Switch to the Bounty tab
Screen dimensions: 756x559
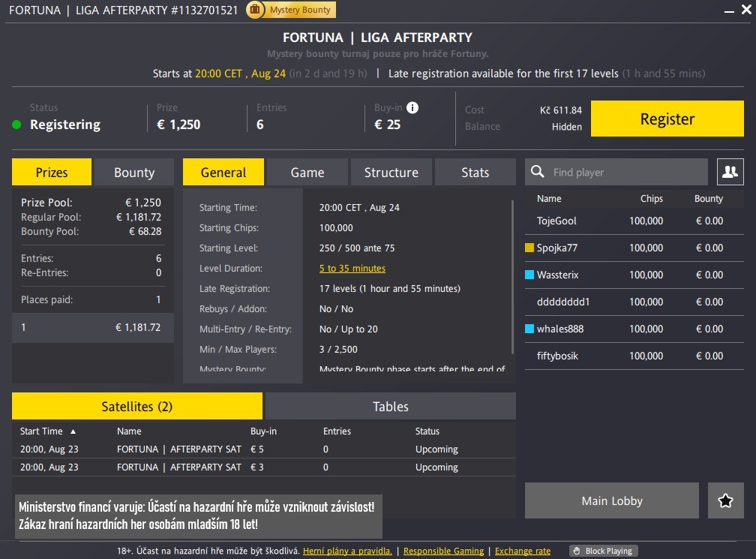133,173
